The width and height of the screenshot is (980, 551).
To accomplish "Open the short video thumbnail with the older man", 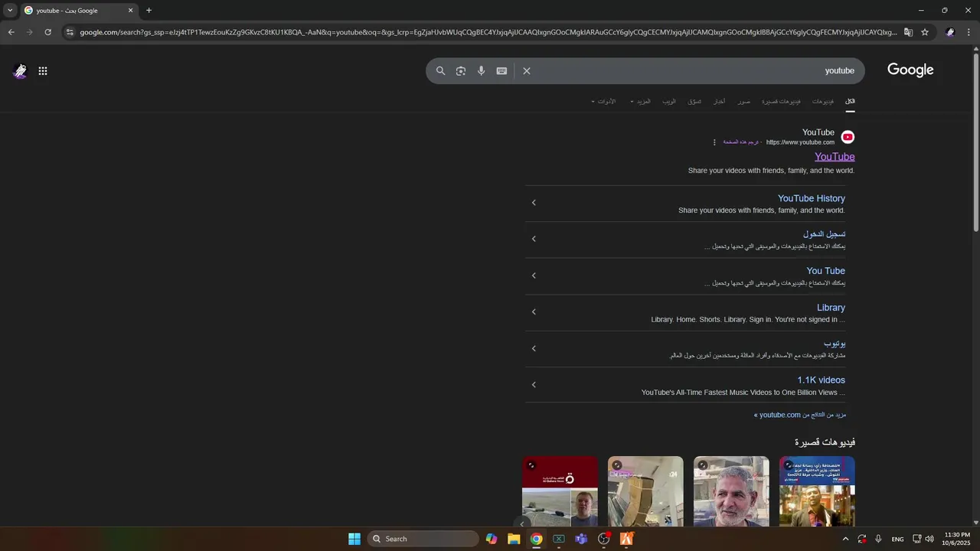I will [731, 491].
